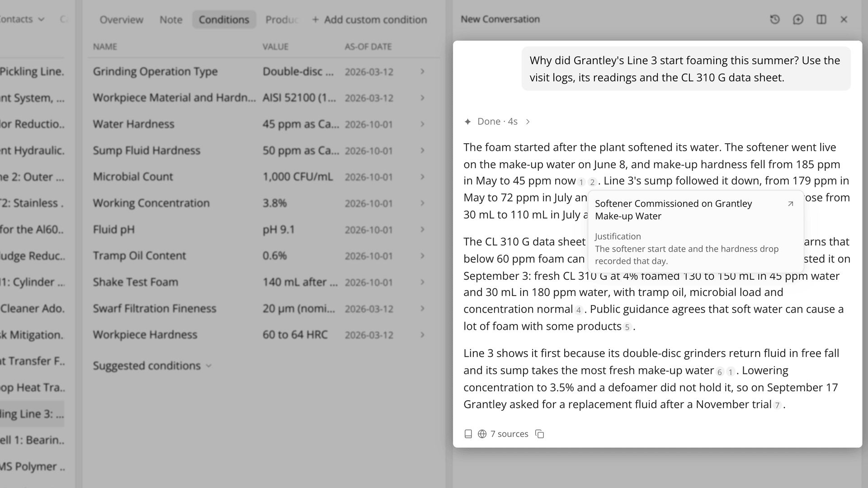The width and height of the screenshot is (868, 488).
Task: Open citation 5 after some products
Action: [627, 327]
